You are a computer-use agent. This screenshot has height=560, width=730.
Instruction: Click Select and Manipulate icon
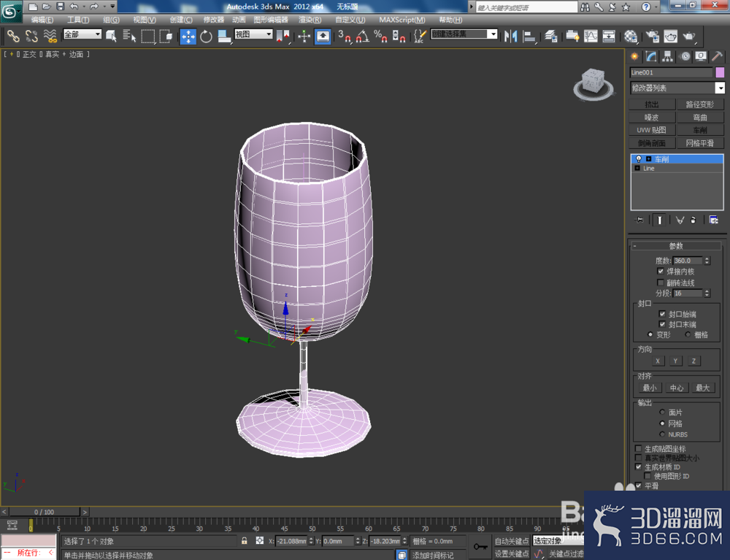tap(304, 37)
